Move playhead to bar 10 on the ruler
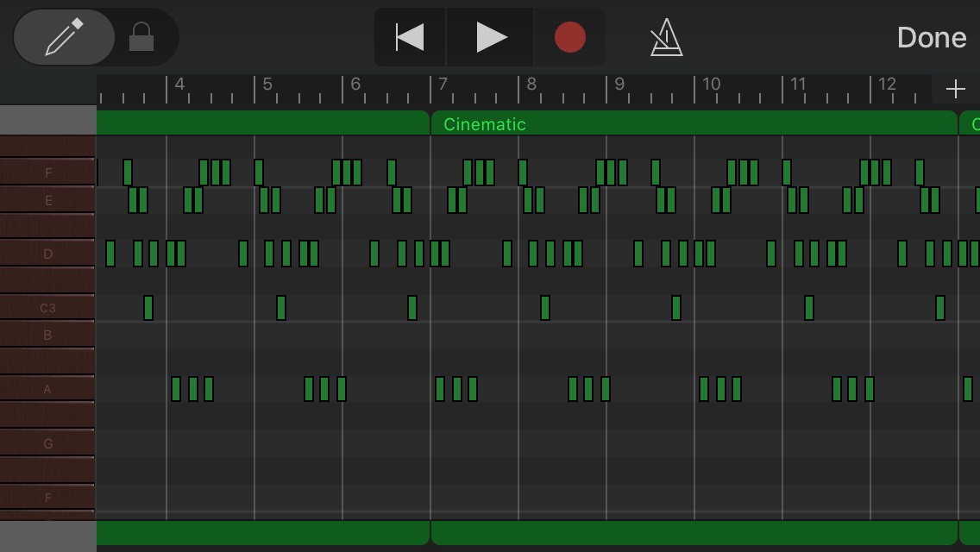This screenshot has height=552, width=980. pos(711,85)
